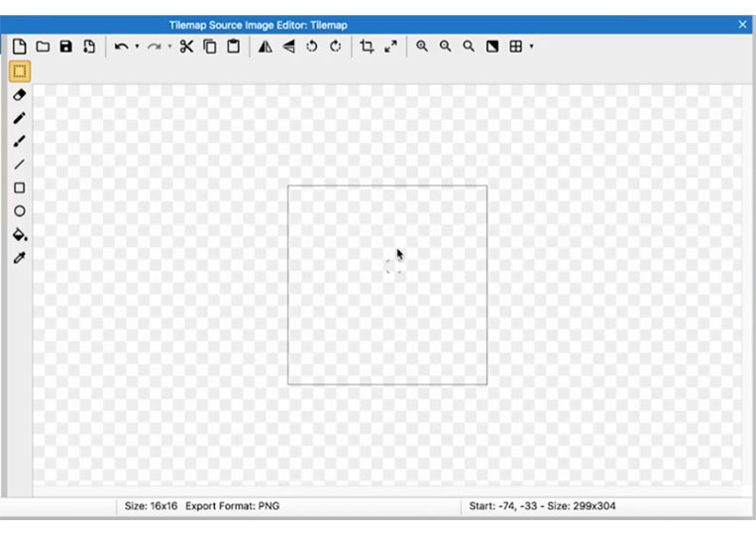Select the Brush tool

(x=19, y=142)
